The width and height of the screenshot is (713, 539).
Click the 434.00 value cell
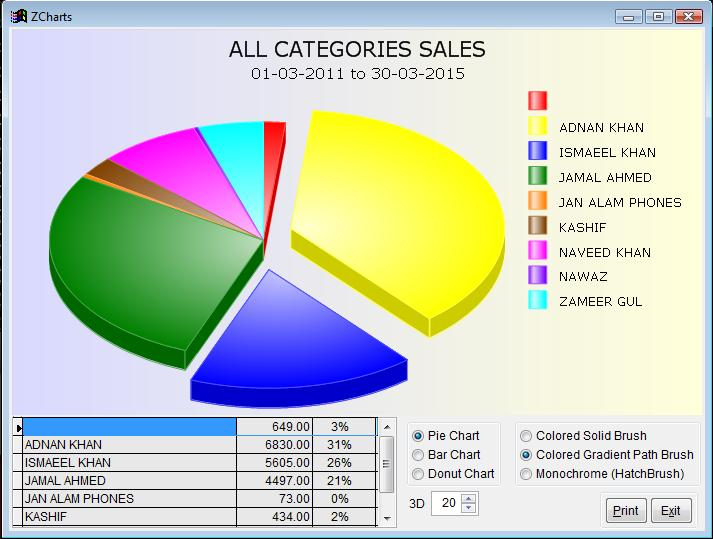[x=275, y=517]
